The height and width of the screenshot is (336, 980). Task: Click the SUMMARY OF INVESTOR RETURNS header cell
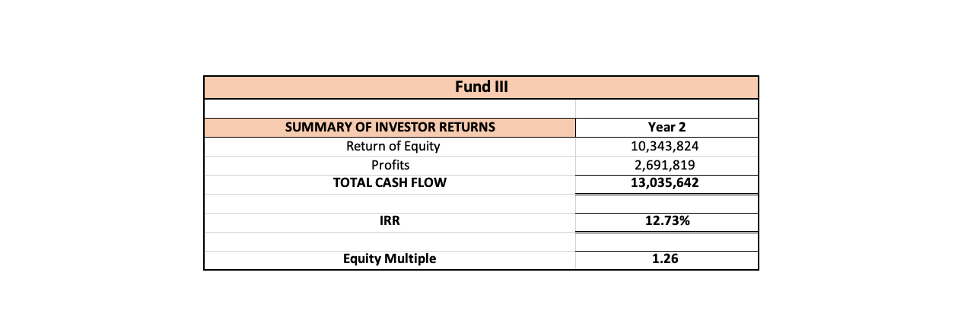click(x=390, y=127)
